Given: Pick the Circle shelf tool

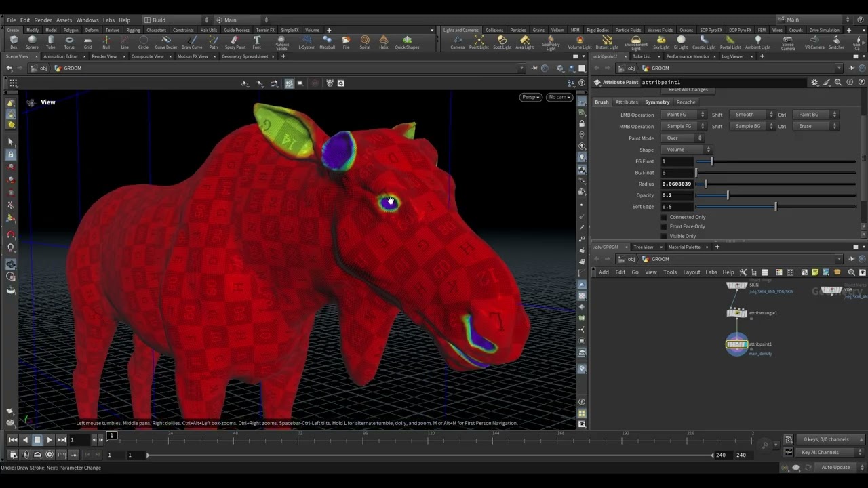Looking at the screenshot, I should (x=143, y=43).
